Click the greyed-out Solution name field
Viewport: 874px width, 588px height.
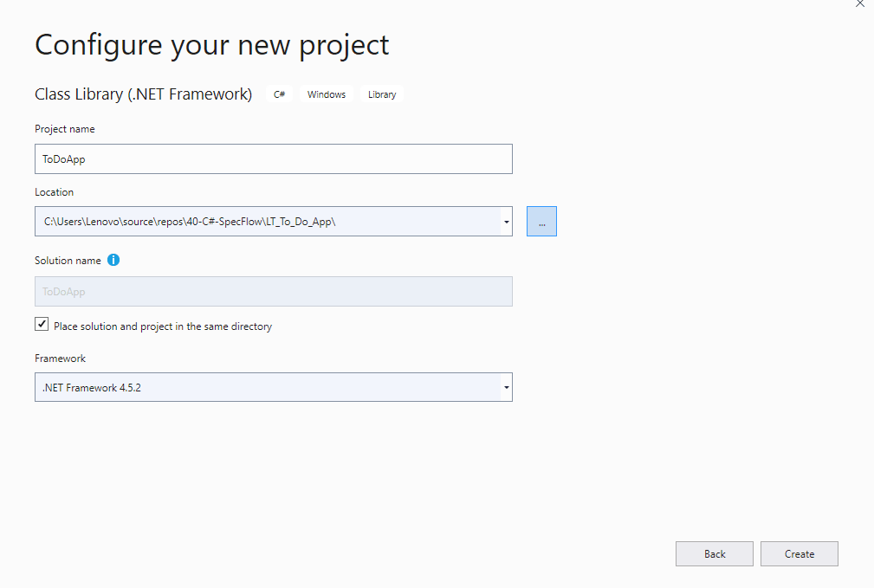point(273,292)
